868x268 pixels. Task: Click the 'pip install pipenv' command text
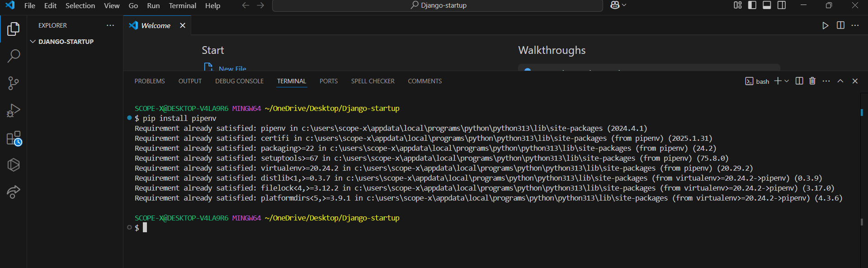pyautogui.click(x=179, y=118)
